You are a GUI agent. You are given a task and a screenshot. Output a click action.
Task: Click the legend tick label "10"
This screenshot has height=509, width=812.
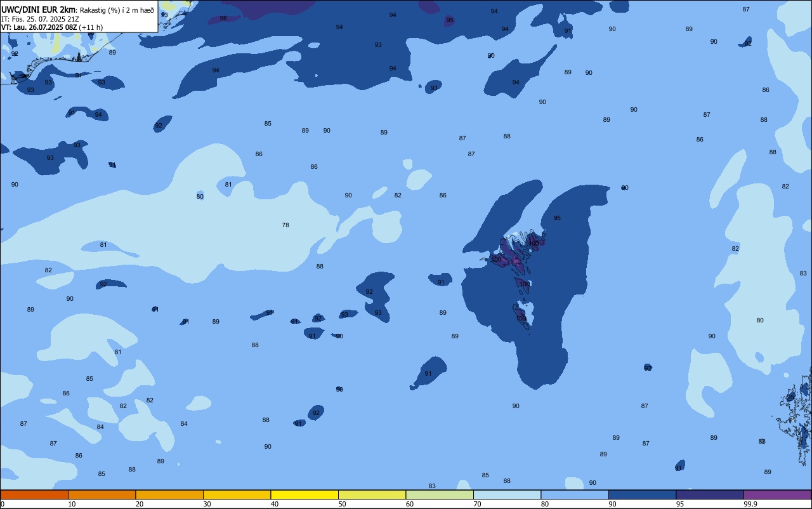pos(72,504)
